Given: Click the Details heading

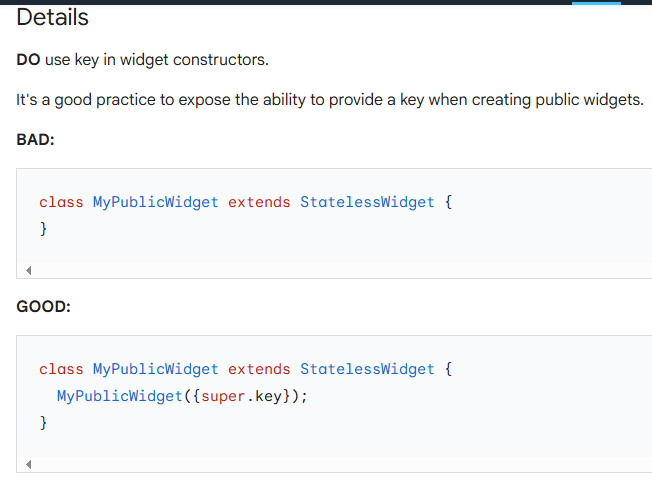Looking at the screenshot, I should tap(52, 18).
